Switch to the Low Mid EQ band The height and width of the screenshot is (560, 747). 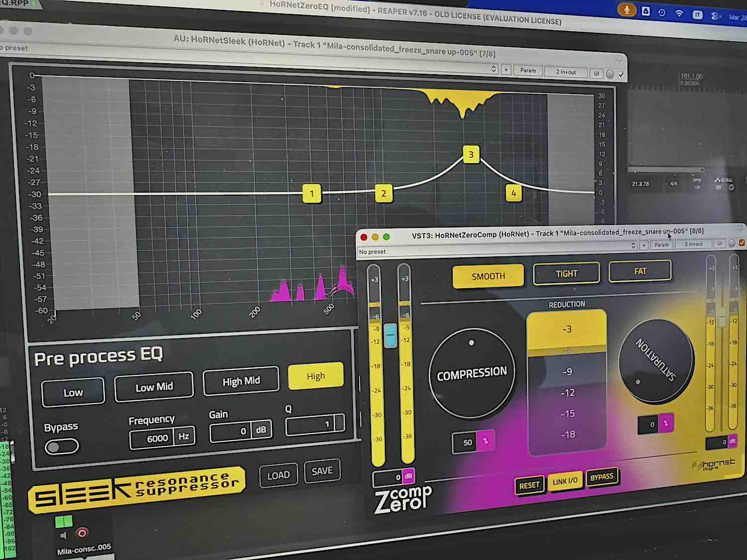click(x=153, y=387)
